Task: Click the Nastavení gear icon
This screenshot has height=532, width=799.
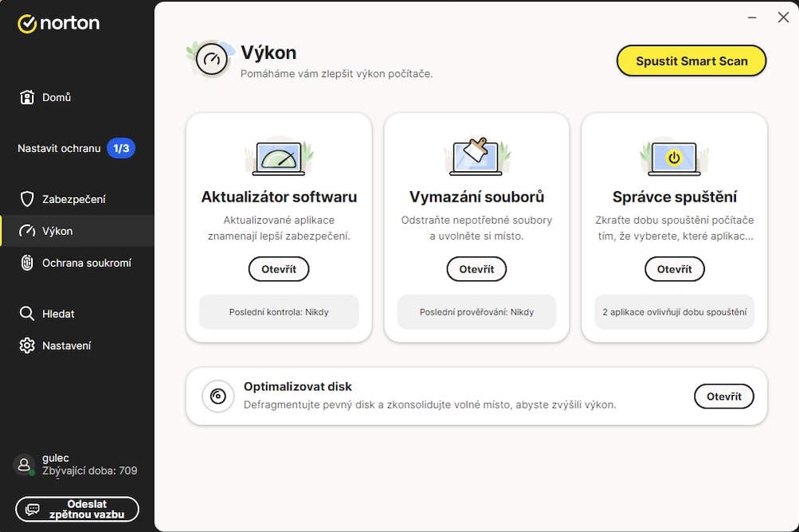Action: point(27,346)
